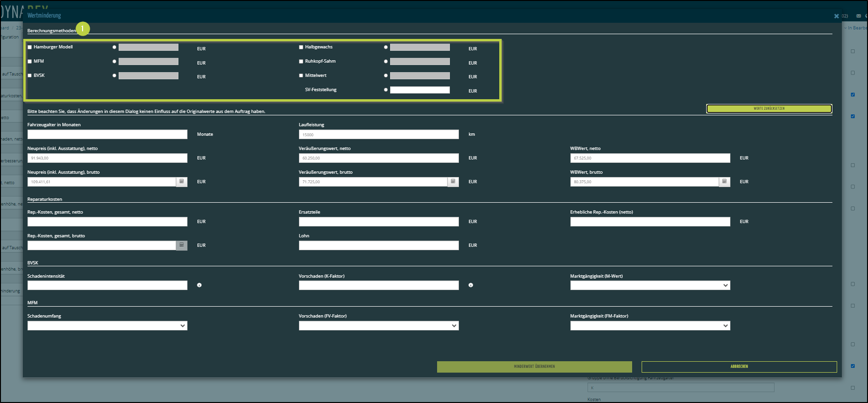Click the Fahrzeugalter in Monaten input field
Image resolution: width=868 pixels, height=403 pixels.
107,134
